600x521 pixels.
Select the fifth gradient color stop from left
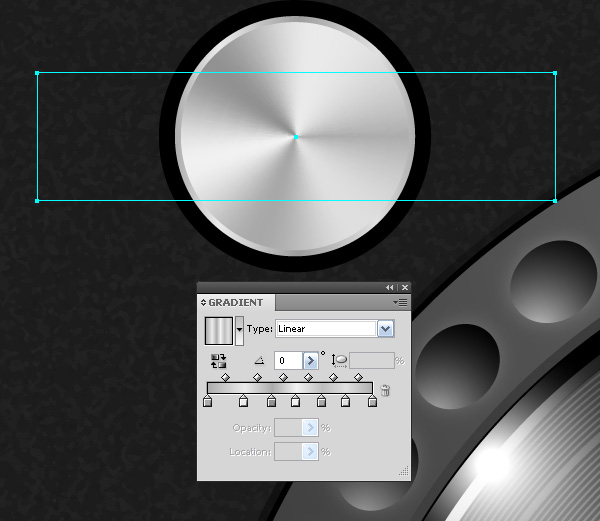(x=321, y=401)
